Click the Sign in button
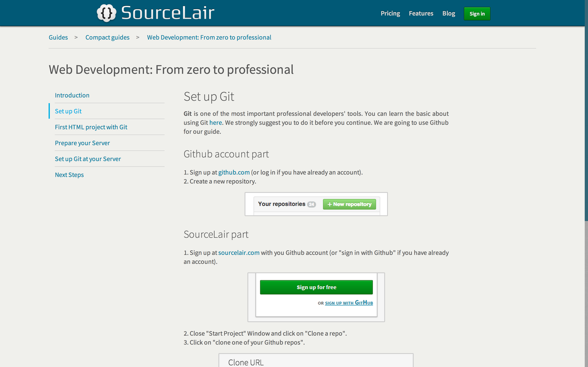The height and width of the screenshot is (367, 588). (477, 14)
